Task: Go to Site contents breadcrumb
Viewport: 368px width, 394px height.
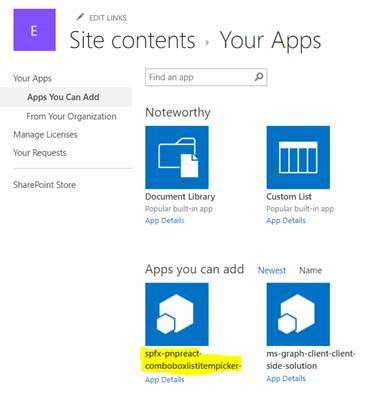Action: [132, 40]
